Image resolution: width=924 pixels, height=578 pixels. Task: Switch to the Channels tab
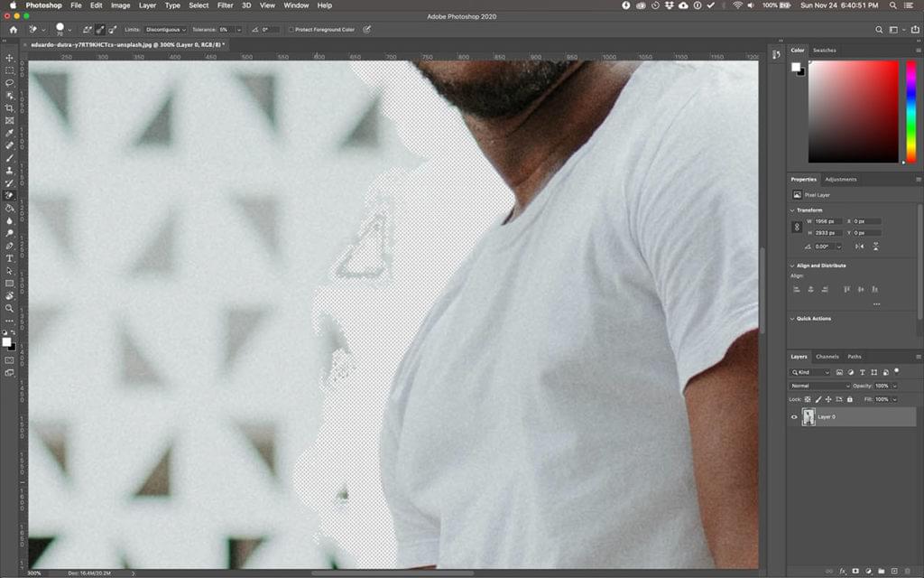[827, 357]
